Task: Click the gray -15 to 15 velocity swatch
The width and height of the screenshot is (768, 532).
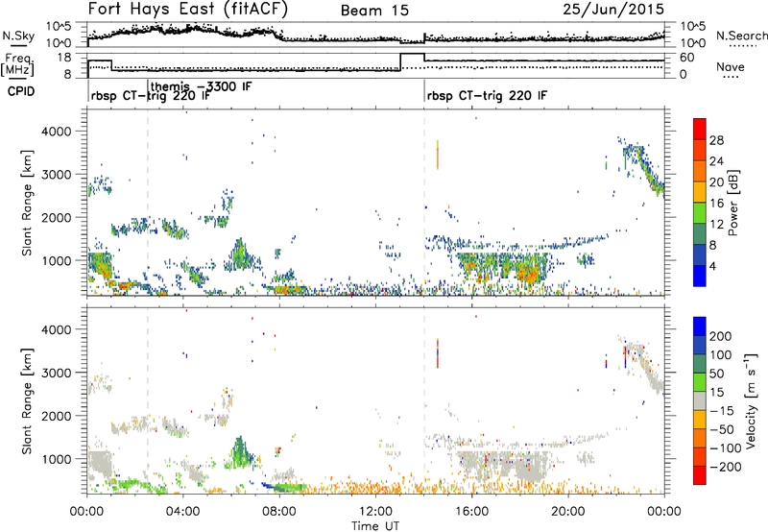Action: pyautogui.click(x=700, y=400)
